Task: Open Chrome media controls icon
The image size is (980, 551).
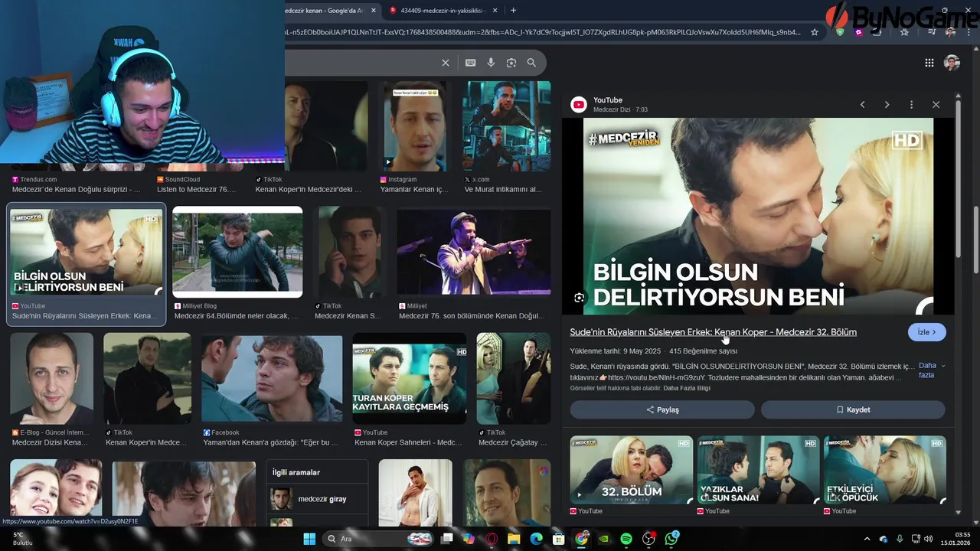Action: [x=931, y=32]
